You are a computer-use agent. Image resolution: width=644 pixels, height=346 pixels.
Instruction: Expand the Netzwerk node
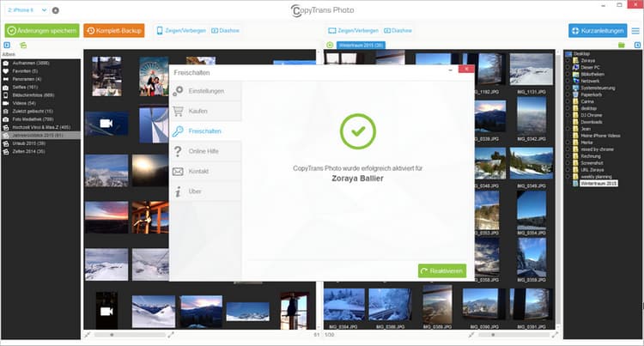(x=568, y=82)
